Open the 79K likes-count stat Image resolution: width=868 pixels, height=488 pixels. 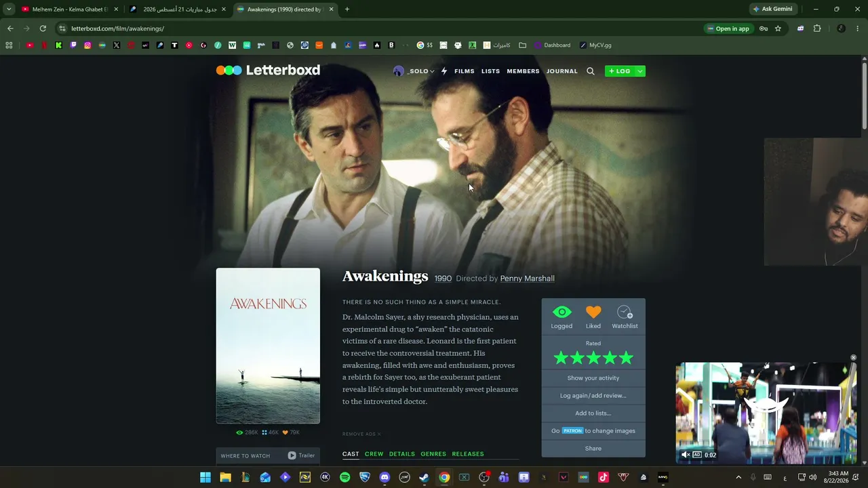tap(291, 432)
